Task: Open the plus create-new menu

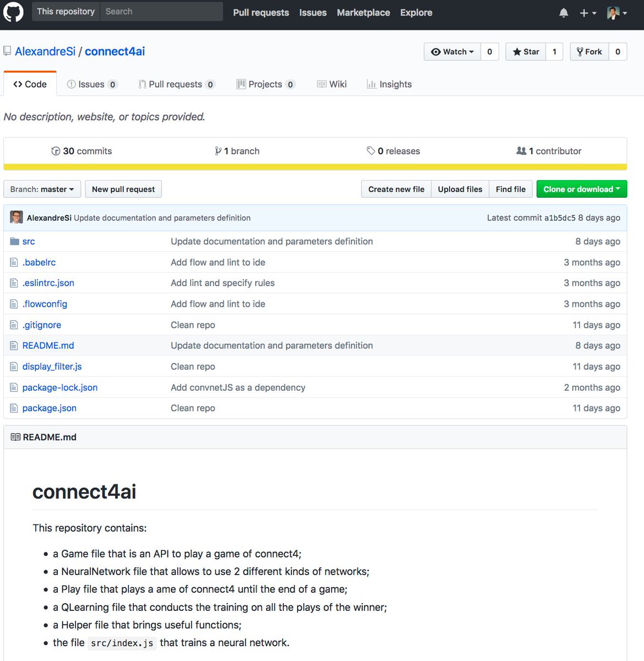Action: [588, 13]
